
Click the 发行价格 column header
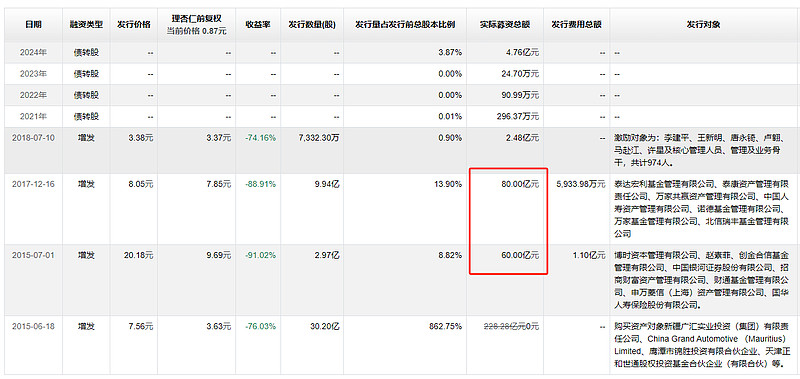point(134,24)
